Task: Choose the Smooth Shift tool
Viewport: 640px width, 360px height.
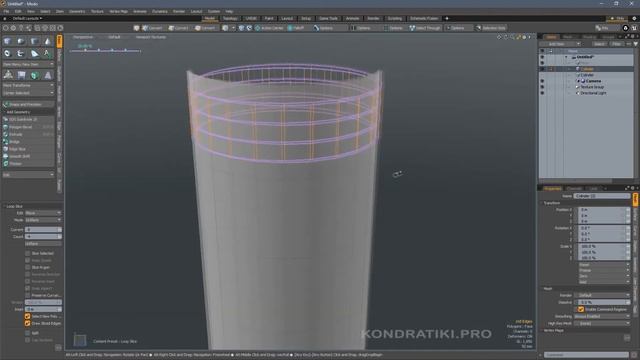Action: [28, 156]
